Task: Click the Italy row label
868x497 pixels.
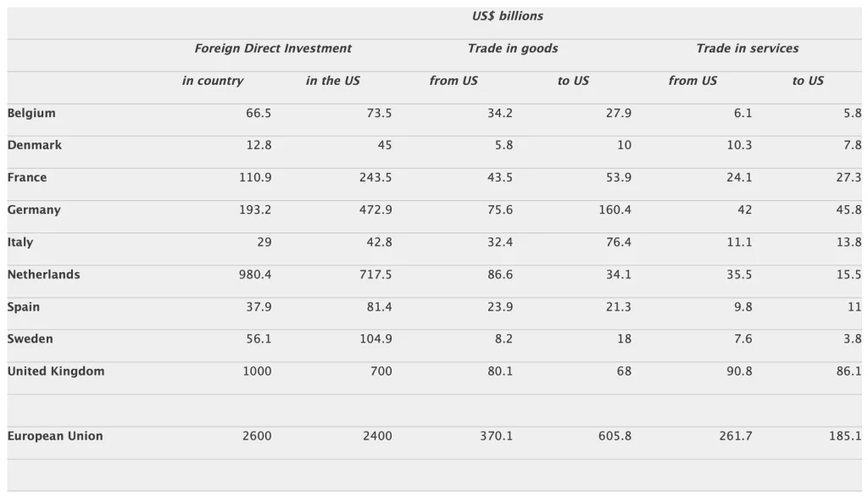Action: [20, 242]
